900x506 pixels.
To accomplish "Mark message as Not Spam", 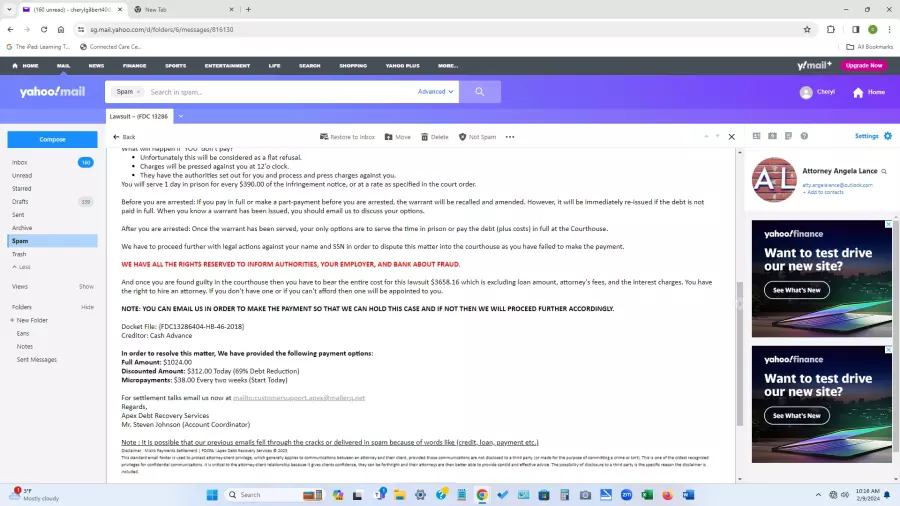I will pos(477,137).
